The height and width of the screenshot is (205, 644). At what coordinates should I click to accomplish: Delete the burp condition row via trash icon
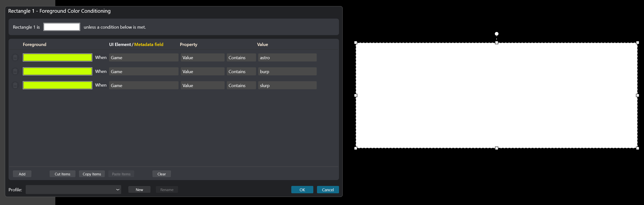click(x=15, y=71)
